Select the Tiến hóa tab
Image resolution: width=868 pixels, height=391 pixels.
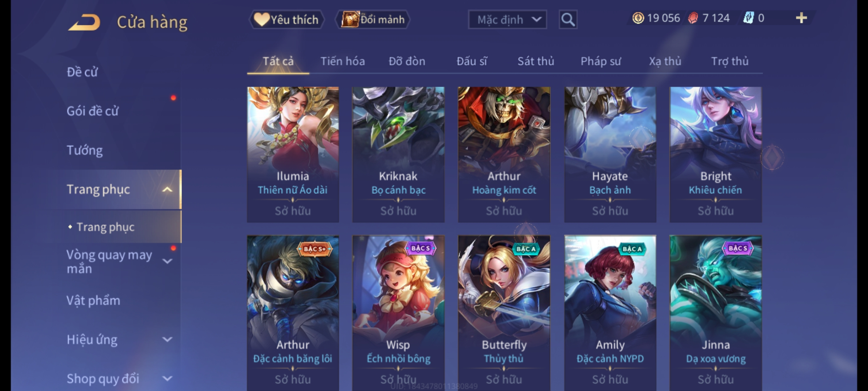point(342,61)
